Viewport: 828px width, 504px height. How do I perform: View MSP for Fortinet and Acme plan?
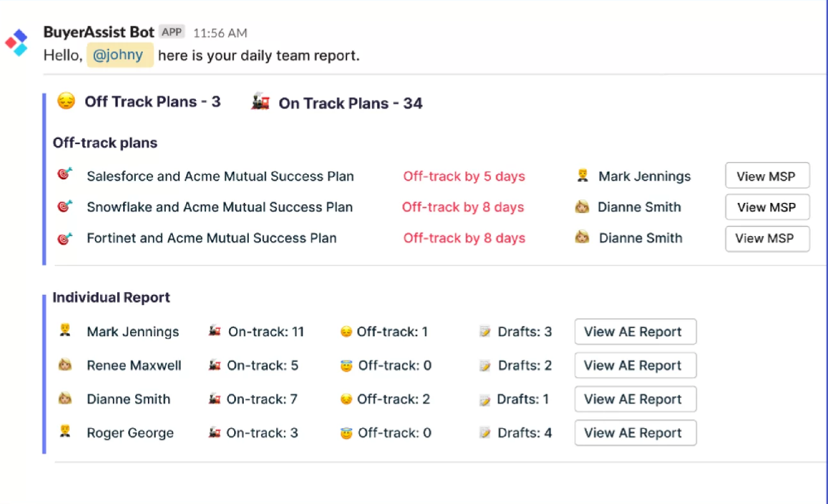(x=767, y=239)
